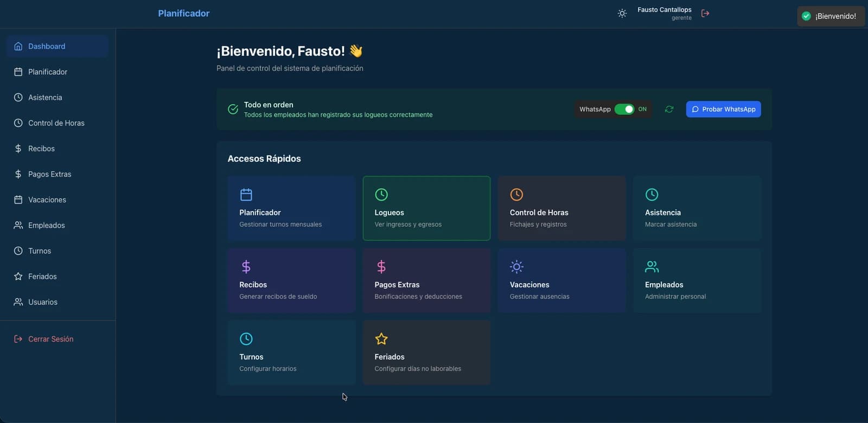The height and width of the screenshot is (423, 868).
Task: Click the refresh icon next to WhatsApp toggle
Action: click(669, 109)
